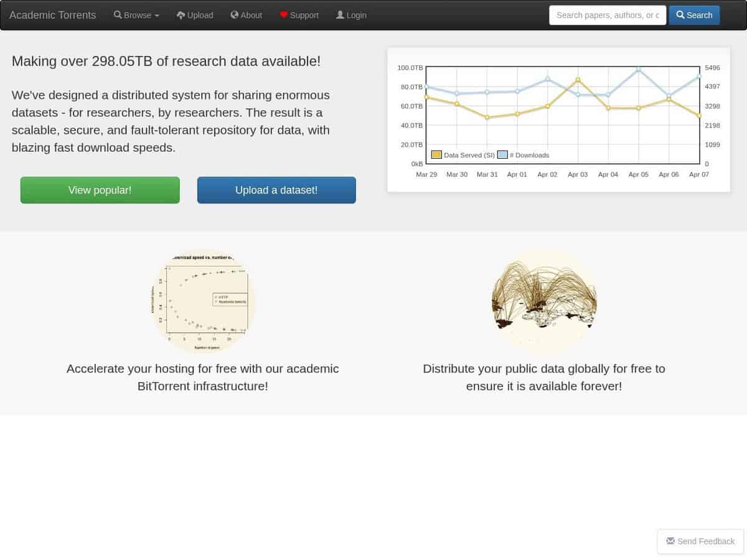The image size is (747, 560).
Task: Click the download speed graph thumbnail
Action: click(x=203, y=301)
